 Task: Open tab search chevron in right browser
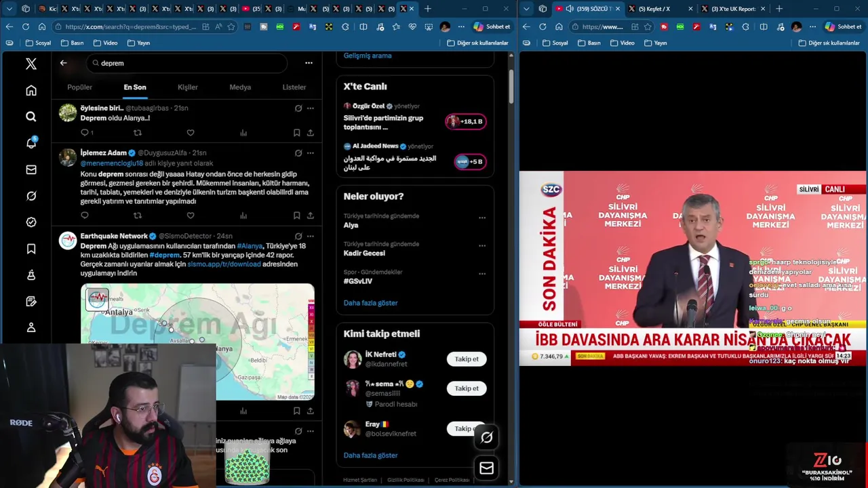526,9
